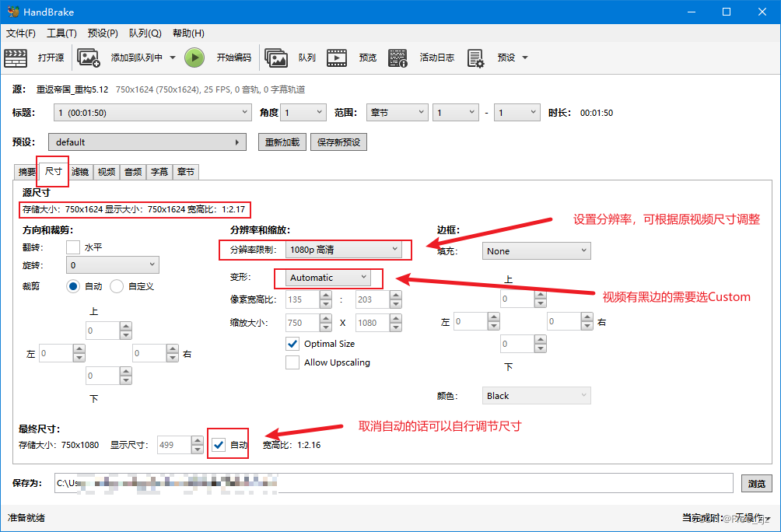Click the scaled width field showing 750
Image resolution: width=781 pixels, height=532 pixels.
point(303,323)
